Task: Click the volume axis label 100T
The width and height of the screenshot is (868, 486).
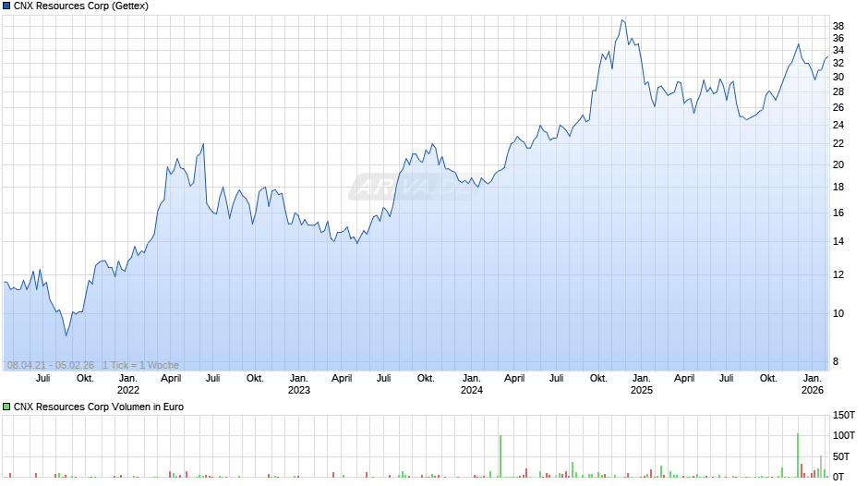Action: 844,435
